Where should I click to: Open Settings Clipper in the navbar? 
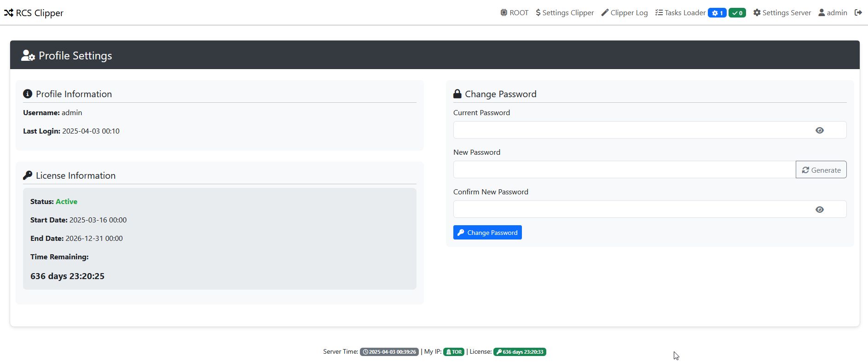tap(565, 13)
